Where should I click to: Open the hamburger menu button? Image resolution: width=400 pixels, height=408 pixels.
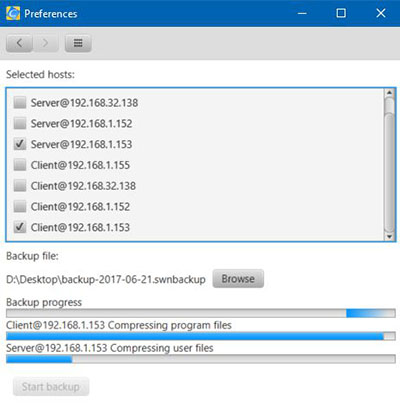pos(78,43)
